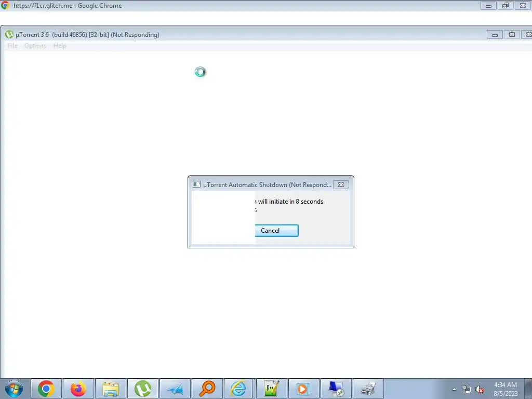
Task: Click the Automatic Shutdown dialog title icon
Action: pos(196,184)
